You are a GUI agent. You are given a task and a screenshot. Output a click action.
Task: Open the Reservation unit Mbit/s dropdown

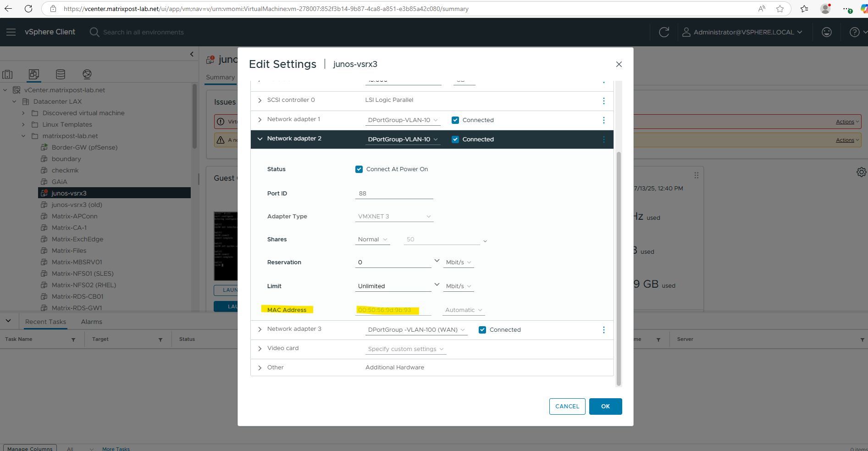[458, 262]
